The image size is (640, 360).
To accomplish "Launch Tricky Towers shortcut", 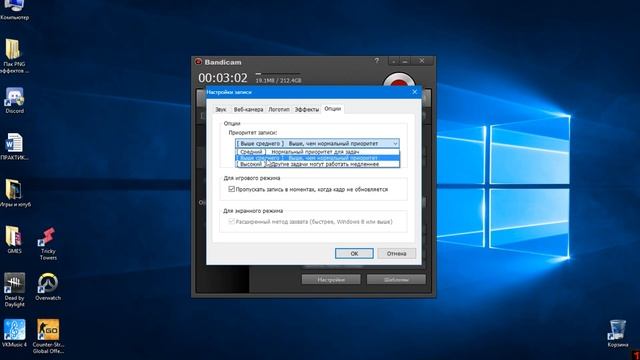I will pyautogui.click(x=48, y=243).
